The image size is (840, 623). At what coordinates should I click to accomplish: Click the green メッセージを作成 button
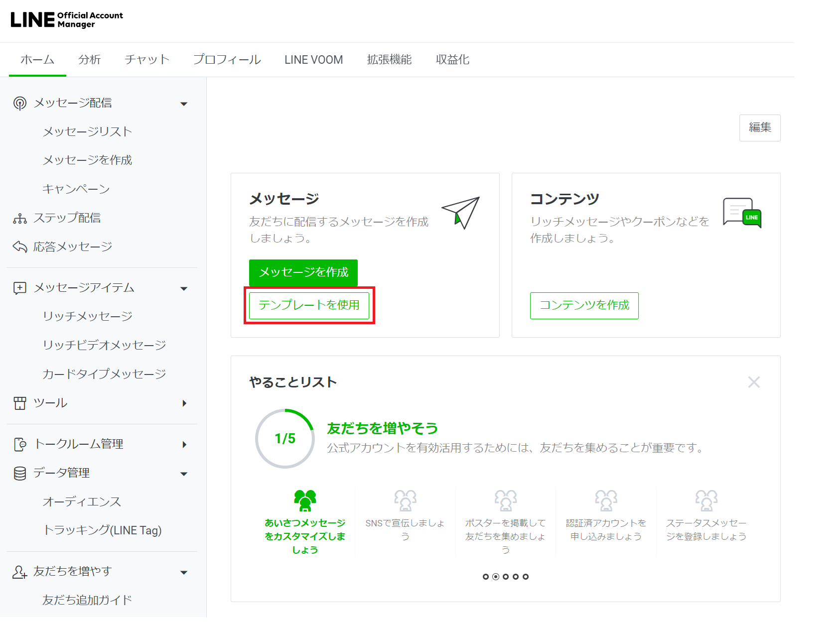[x=303, y=272]
